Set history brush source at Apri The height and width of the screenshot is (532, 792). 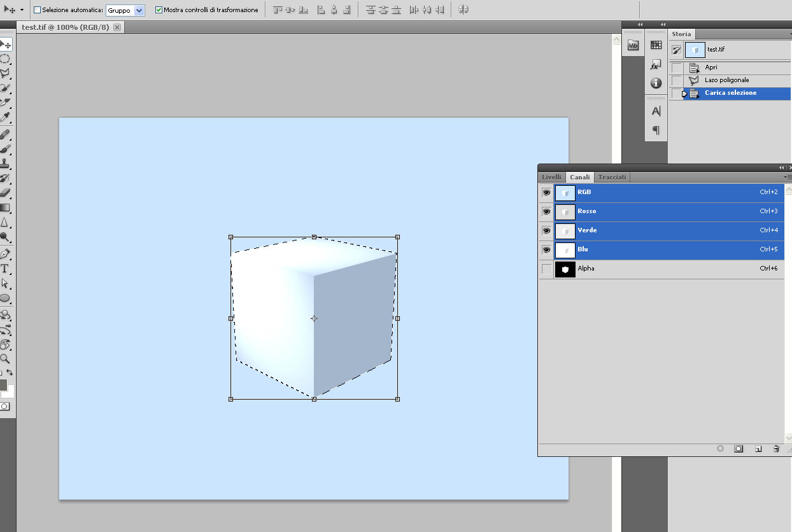coord(677,67)
